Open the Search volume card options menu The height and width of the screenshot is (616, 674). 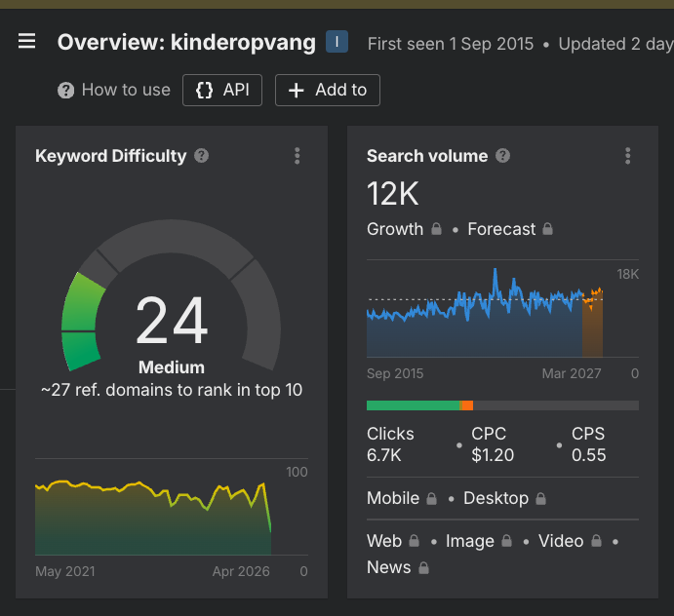[627, 156]
